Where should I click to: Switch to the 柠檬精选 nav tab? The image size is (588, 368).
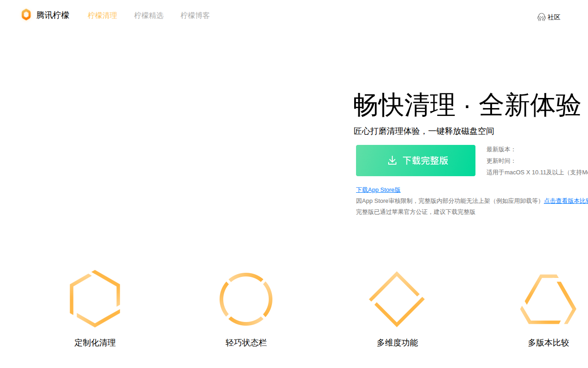pos(149,15)
